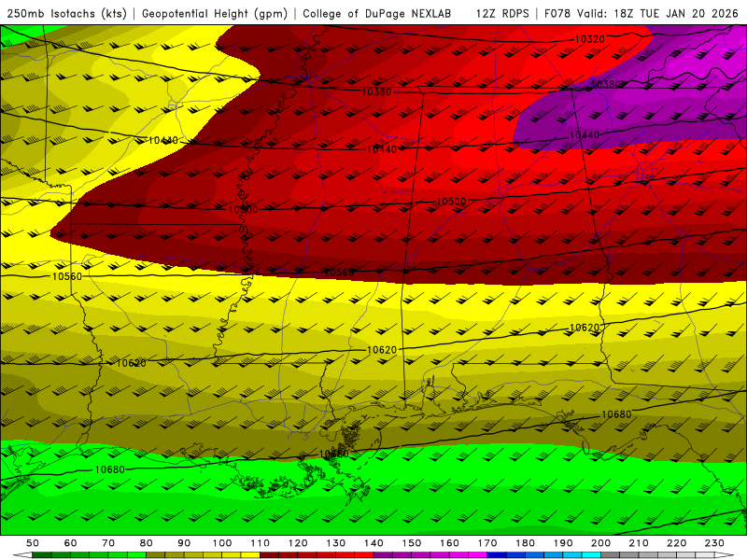Click the 'F078' forecast hour label

pyautogui.click(x=557, y=13)
